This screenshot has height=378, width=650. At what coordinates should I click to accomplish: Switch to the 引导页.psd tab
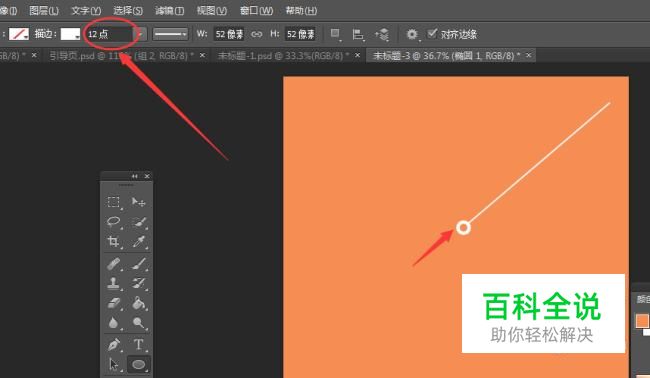click(121, 56)
